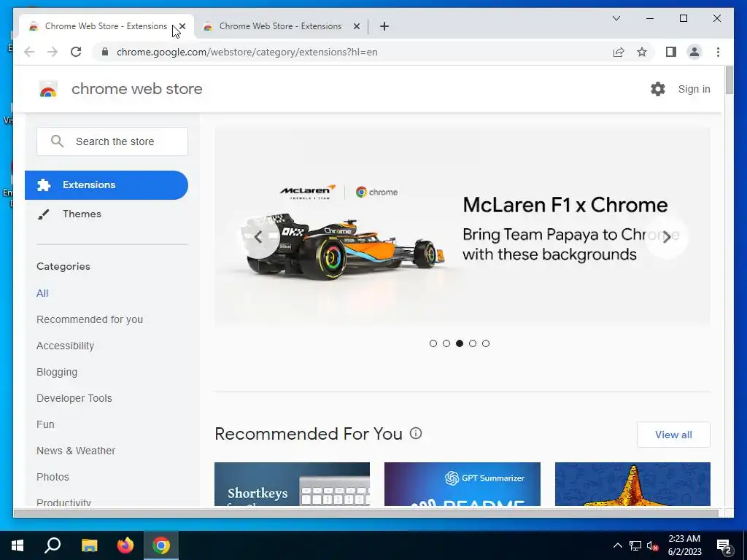Close the second Chrome Web Store tab
The width and height of the screenshot is (747, 560).
point(356,26)
